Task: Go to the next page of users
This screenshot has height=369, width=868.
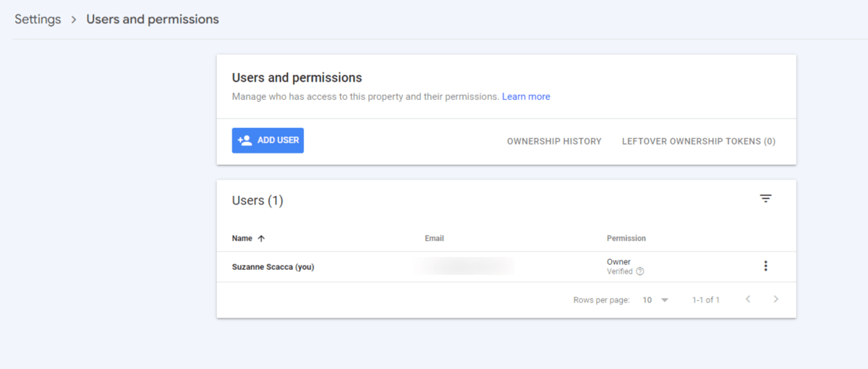Action: 776,300
